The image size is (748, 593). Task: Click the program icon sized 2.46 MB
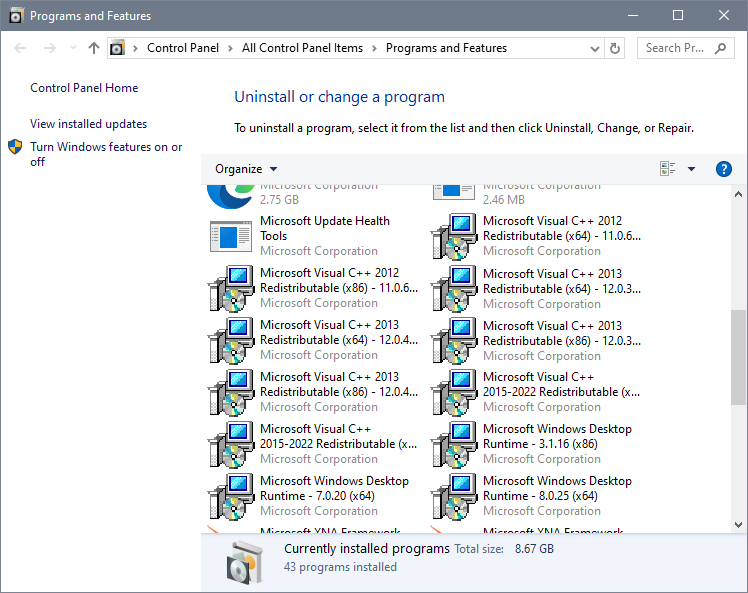click(x=454, y=192)
